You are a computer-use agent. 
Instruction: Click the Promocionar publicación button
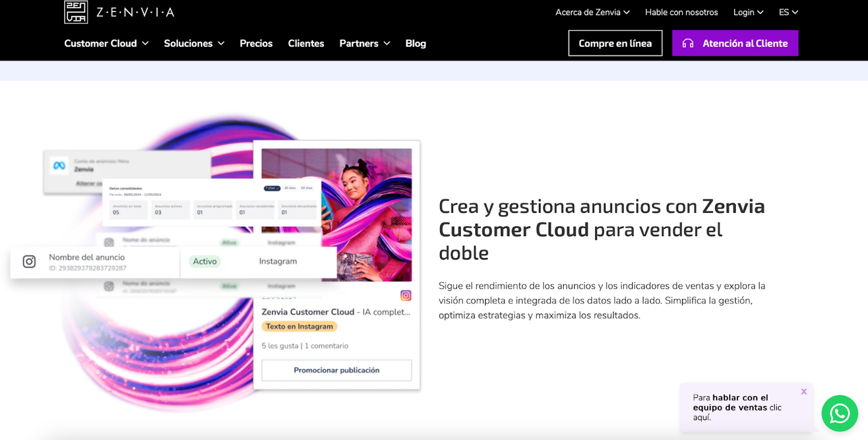tap(336, 370)
